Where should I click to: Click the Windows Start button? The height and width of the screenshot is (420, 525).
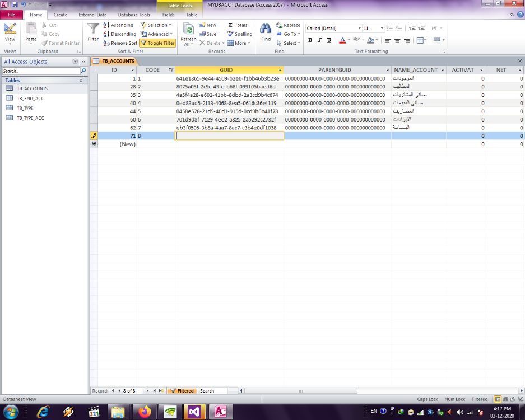tap(11, 412)
